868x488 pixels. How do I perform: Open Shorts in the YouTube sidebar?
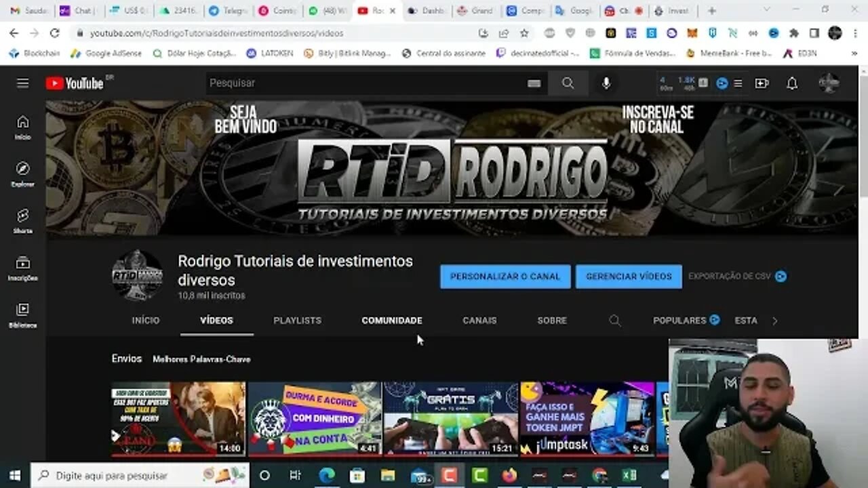click(x=23, y=221)
